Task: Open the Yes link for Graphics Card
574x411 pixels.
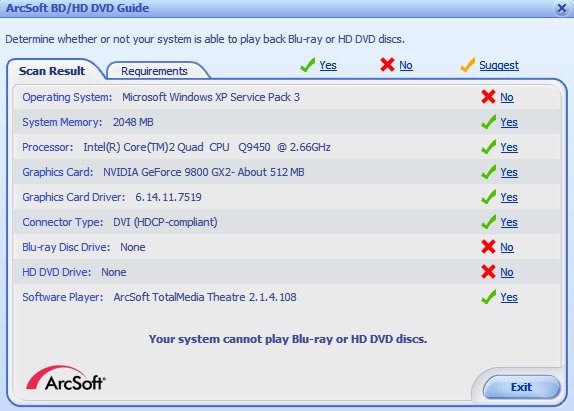Action: [509, 172]
